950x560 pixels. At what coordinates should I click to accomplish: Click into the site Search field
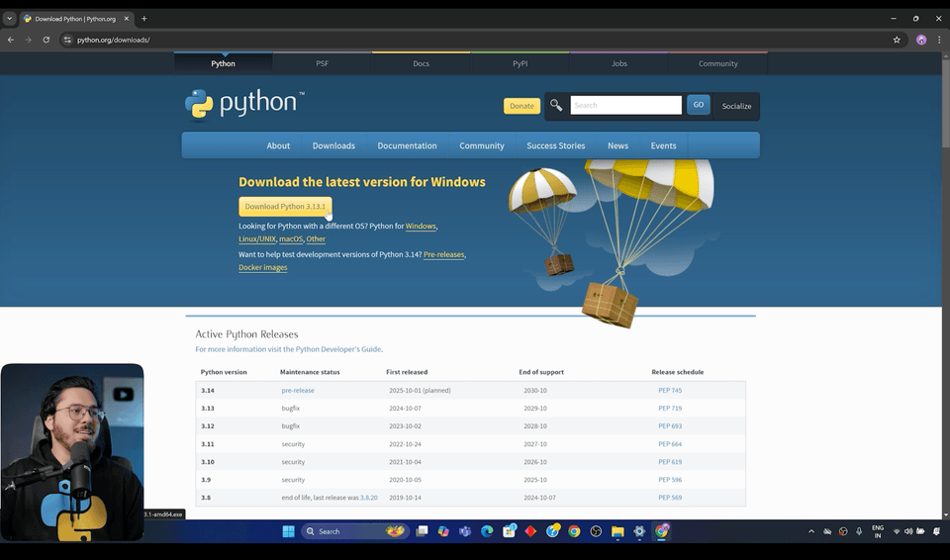625,105
